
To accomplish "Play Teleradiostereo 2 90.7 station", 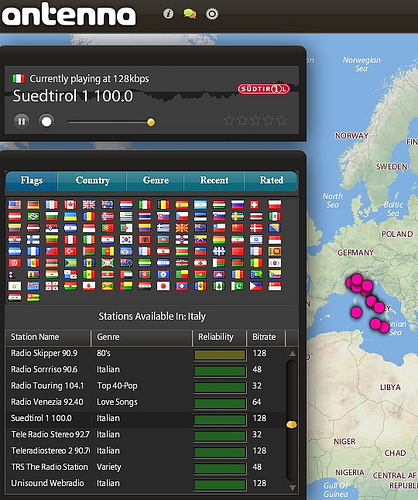I will coord(146,451).
